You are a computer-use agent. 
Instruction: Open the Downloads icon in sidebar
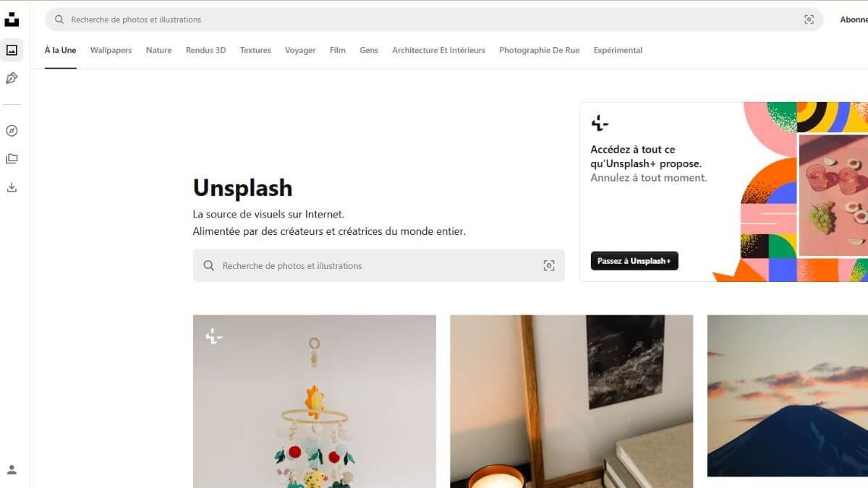point(12,187)
